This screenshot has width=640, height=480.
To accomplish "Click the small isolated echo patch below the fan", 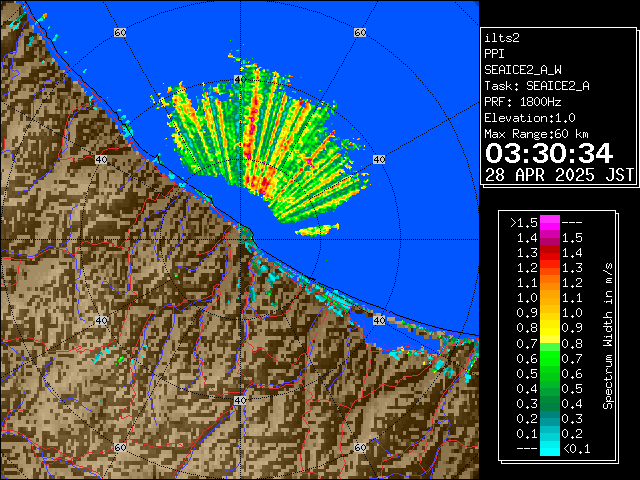I will tap(317, 230).
